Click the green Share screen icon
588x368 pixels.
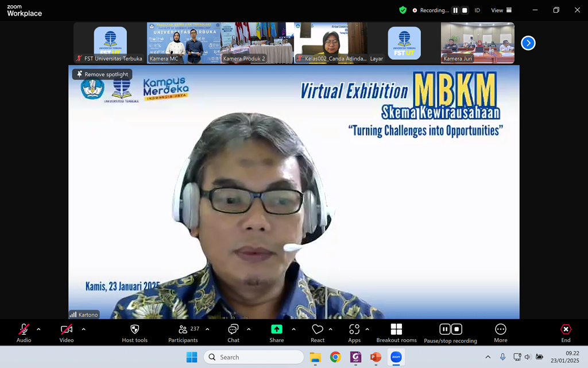click(x=277, y=329)
